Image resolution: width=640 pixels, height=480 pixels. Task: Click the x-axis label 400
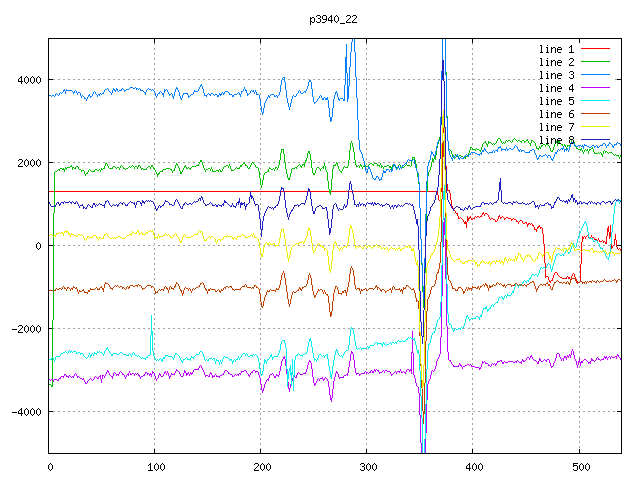[474, 467]
